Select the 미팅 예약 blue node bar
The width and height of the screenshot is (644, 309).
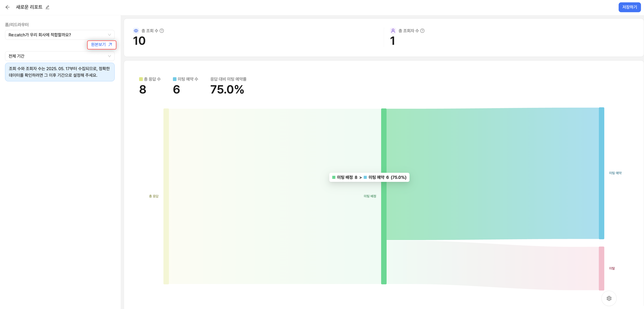tap(602, 173)
